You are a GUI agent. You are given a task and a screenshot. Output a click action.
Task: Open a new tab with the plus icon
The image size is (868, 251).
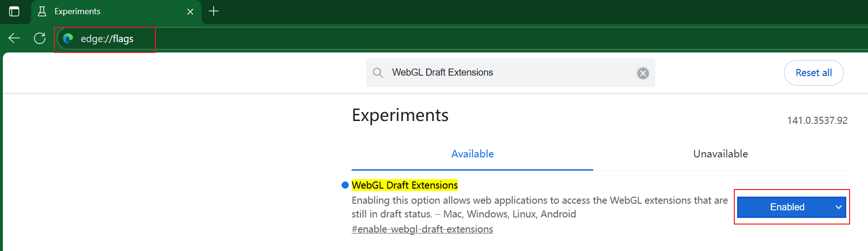tap(214, 11)
